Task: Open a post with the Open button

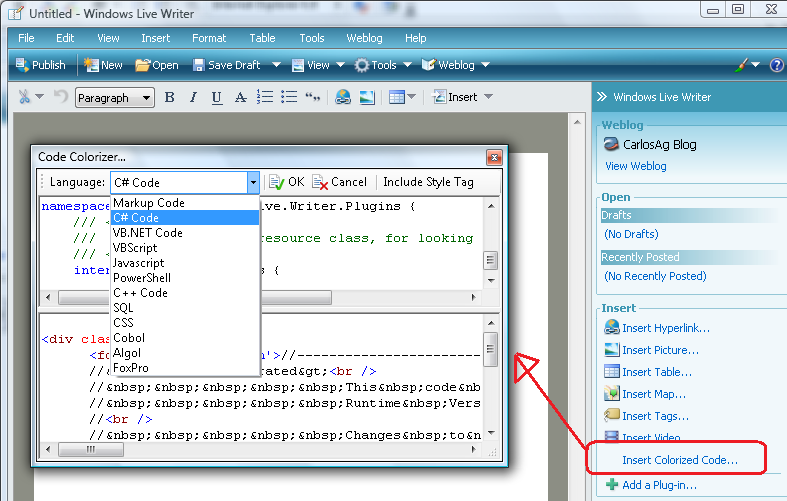Action: pos(157,65)
